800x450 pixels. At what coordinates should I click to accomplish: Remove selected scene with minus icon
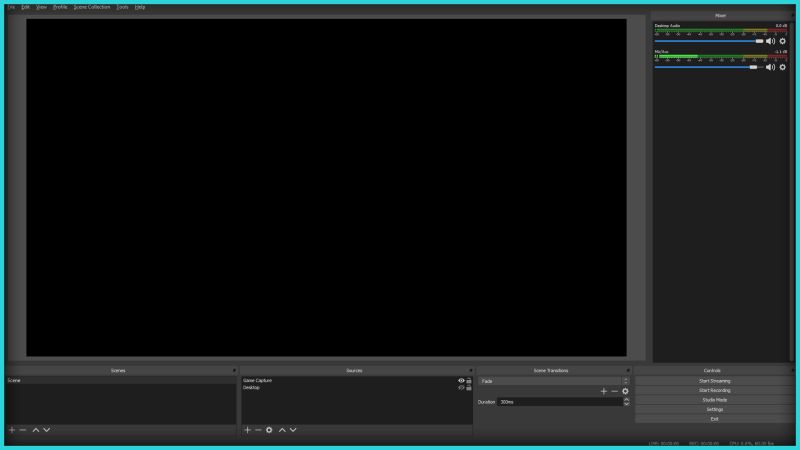[x=23, y=430]
